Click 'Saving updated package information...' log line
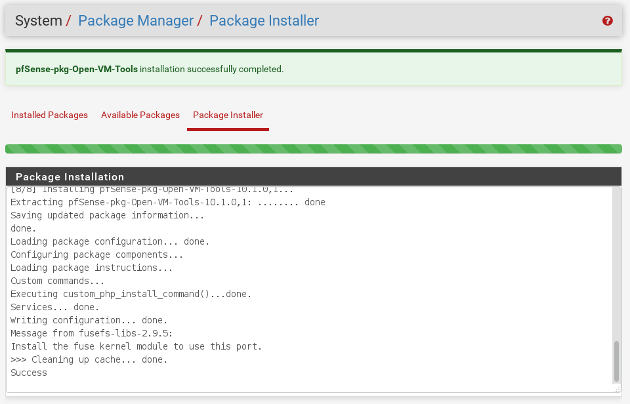 tap(107, 215)
